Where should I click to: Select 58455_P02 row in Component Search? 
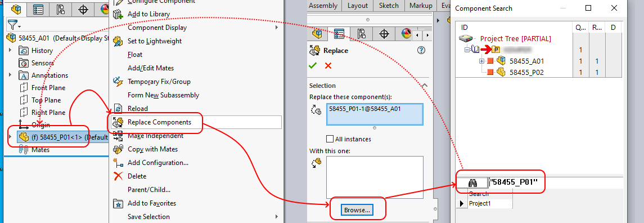[x=527, y=72]
